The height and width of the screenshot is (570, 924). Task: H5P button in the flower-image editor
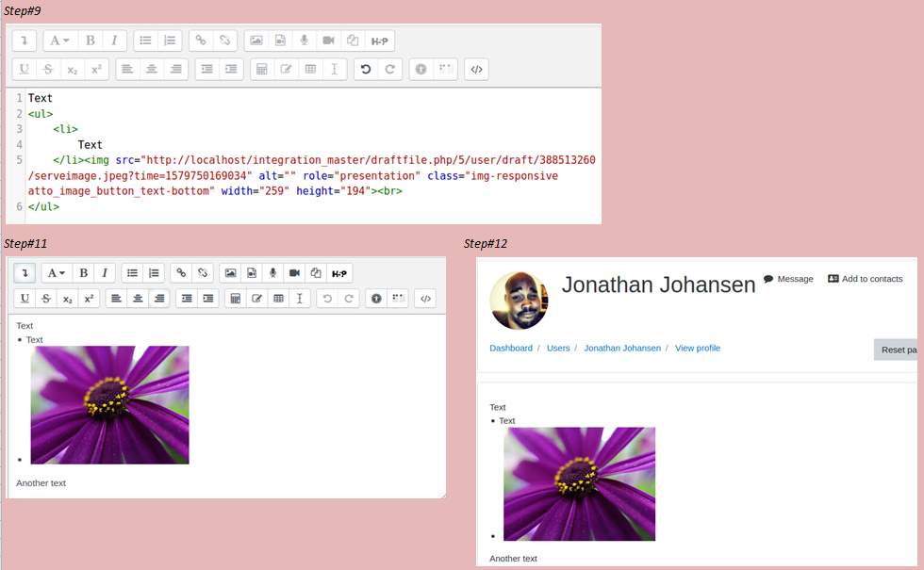pos(339,273)
